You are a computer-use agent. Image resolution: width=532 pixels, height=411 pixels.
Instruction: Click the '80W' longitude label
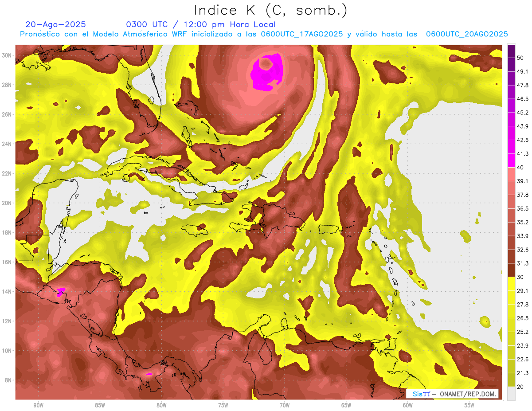coord(161,405)
